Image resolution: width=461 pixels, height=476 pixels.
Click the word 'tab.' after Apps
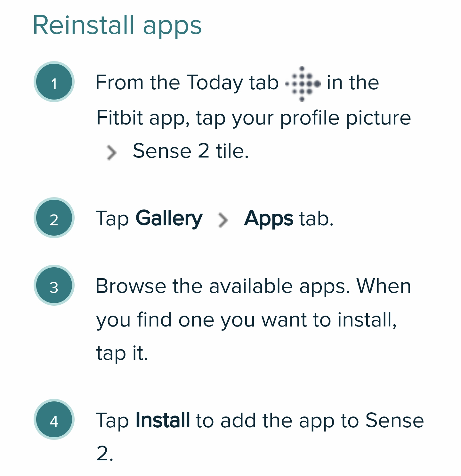(x=316, y=219)
